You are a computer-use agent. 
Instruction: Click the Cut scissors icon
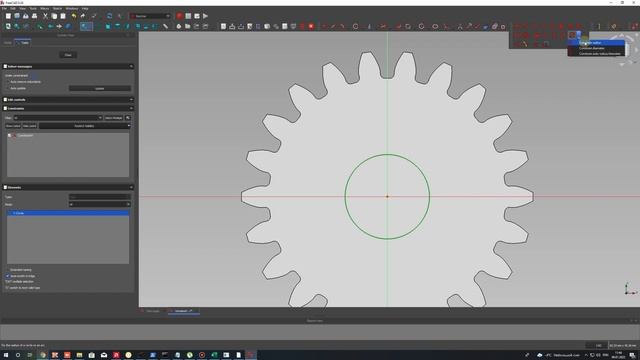45,16
